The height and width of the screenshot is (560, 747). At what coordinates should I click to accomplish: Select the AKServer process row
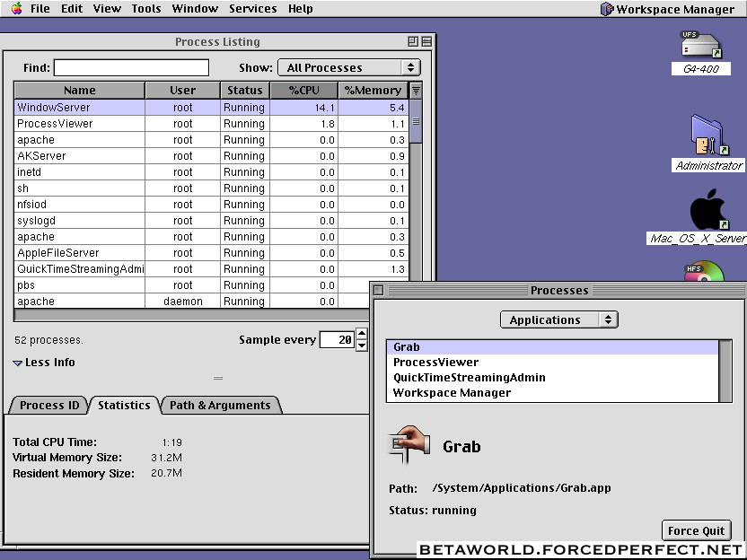(x=212, y=156)
